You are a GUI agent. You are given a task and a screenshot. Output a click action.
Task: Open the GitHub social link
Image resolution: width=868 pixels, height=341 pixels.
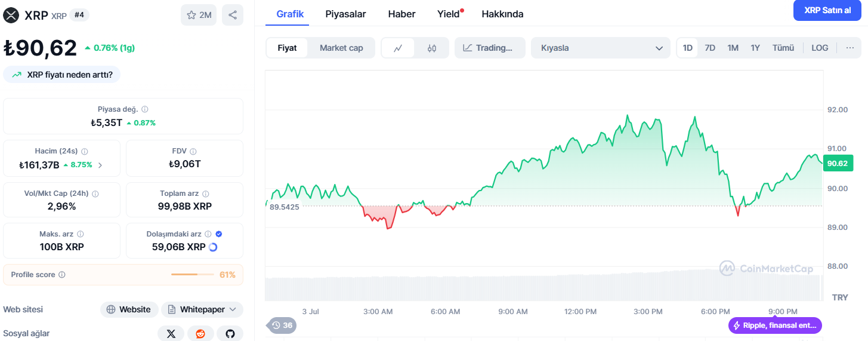point(230,334)
